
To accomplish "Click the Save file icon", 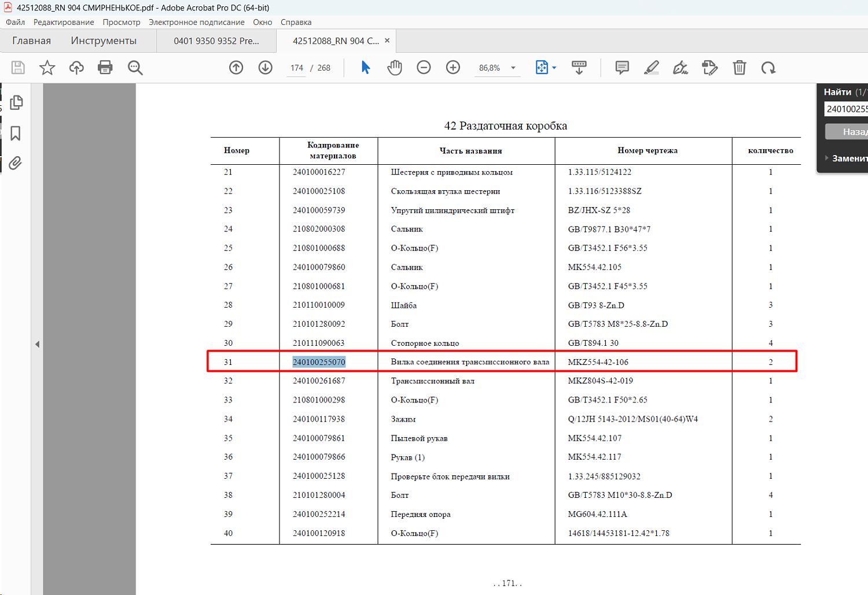I will (18, 68).
